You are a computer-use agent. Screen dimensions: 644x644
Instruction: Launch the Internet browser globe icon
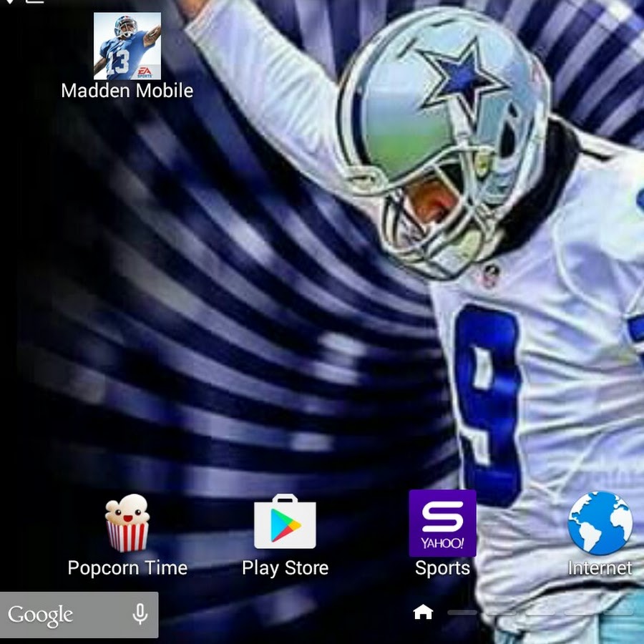click(600, 523)
